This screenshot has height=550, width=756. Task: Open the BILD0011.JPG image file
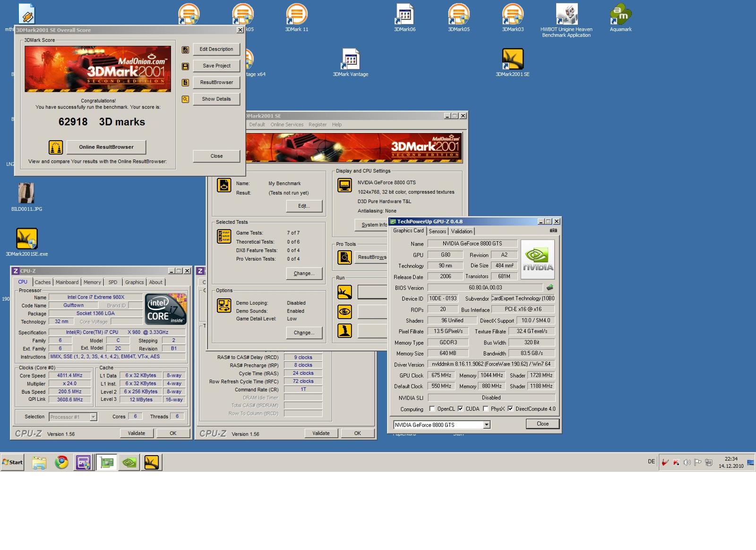[26, 197]
